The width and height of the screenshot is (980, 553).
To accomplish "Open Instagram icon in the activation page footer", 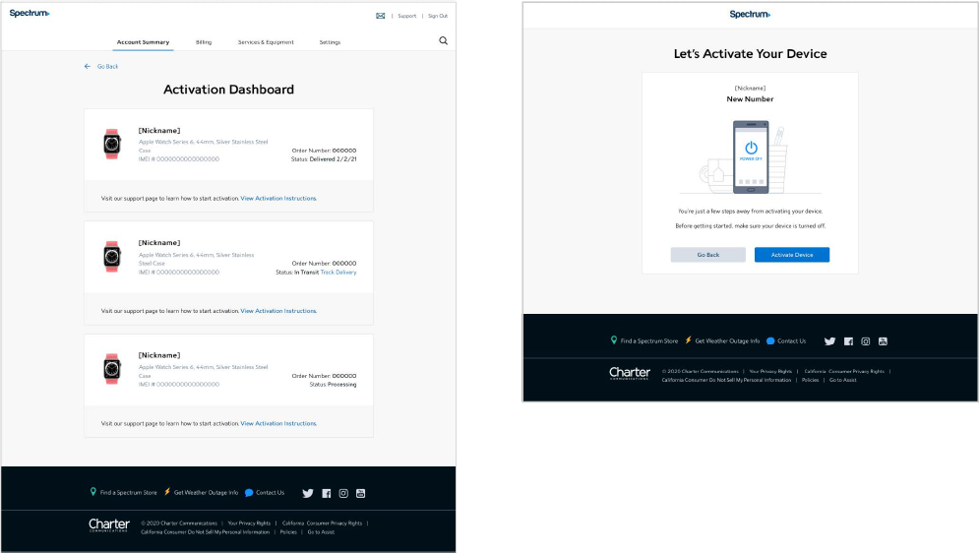I will [865, 341].
